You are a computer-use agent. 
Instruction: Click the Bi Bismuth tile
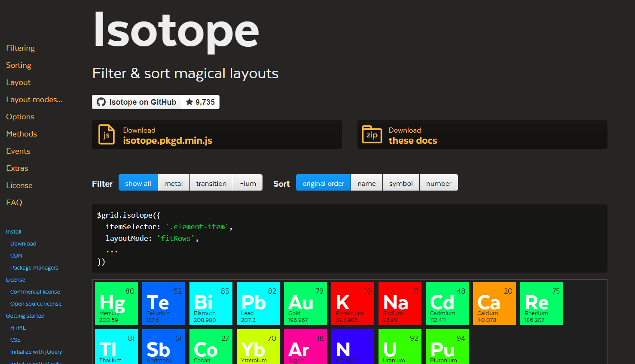pyautogui.click(x=211, y=303)
